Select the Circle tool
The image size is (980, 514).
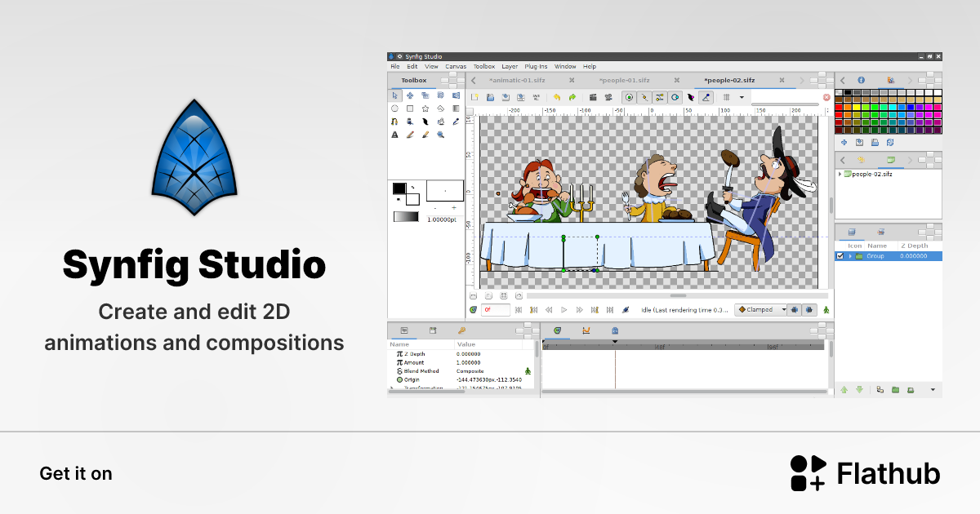(395, 109)
